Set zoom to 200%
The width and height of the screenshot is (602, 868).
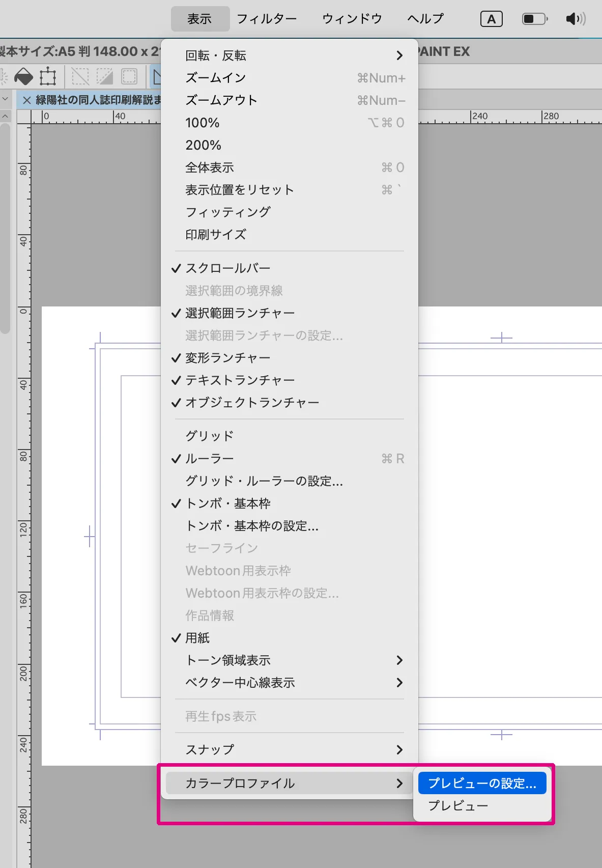(290, 145)
